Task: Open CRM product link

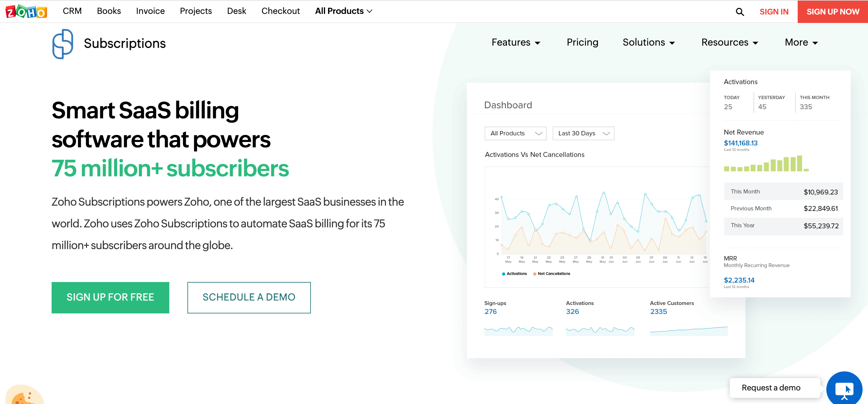Action: pos(72,11)
